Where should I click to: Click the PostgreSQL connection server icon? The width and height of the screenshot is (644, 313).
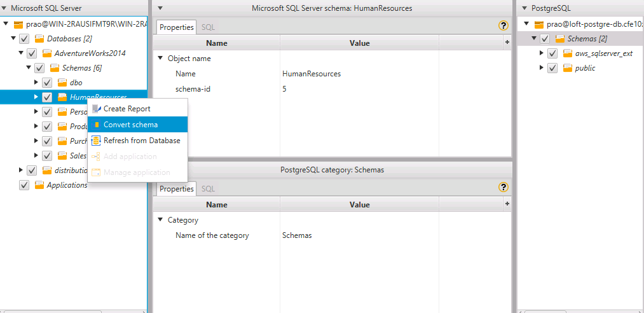pos(539,25)
